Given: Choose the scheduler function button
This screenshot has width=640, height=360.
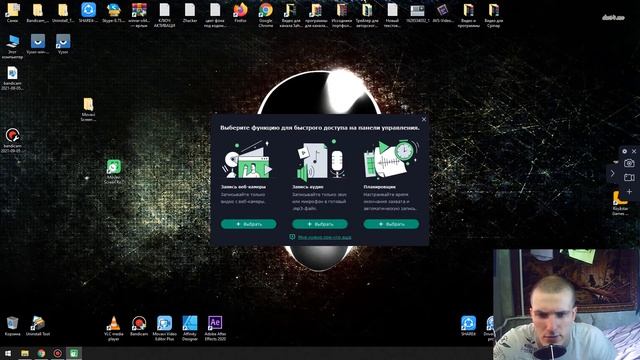Looking at the screenshot, I should (391, 224).
